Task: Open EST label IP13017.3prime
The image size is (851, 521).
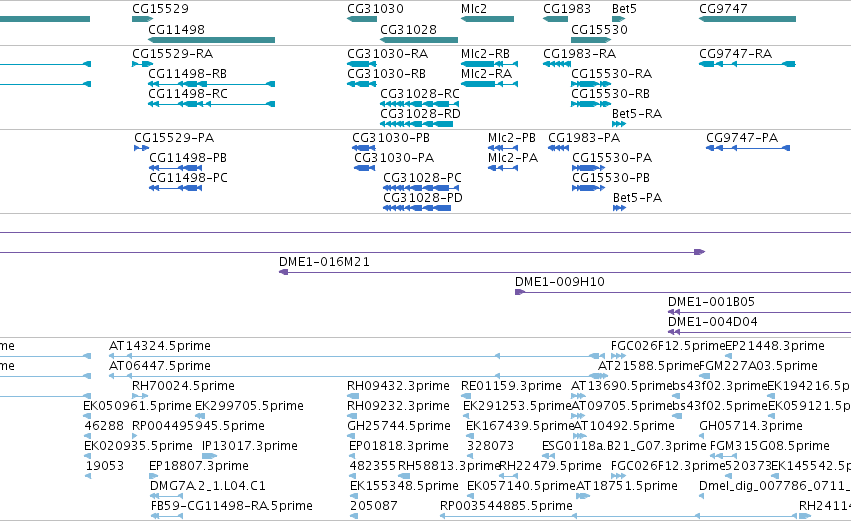Action: (x=250, y=447)
